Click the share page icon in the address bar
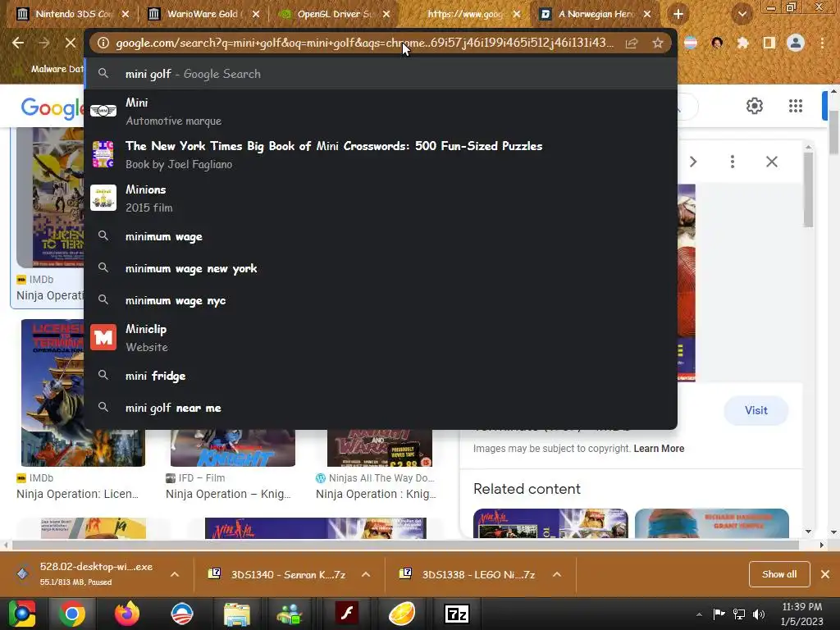840x630 pixels. pyautogui.click(x=632, y=43)
